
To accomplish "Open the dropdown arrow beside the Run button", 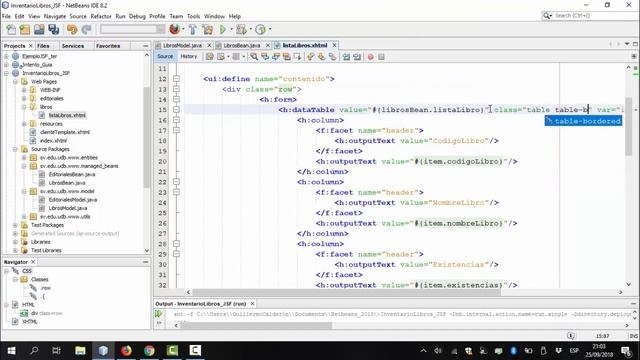I will click(x=231, y=29).
